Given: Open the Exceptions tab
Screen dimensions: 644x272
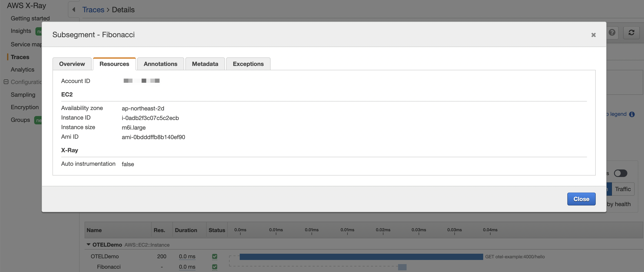Looking at the screenshot, I should point(248,64).
